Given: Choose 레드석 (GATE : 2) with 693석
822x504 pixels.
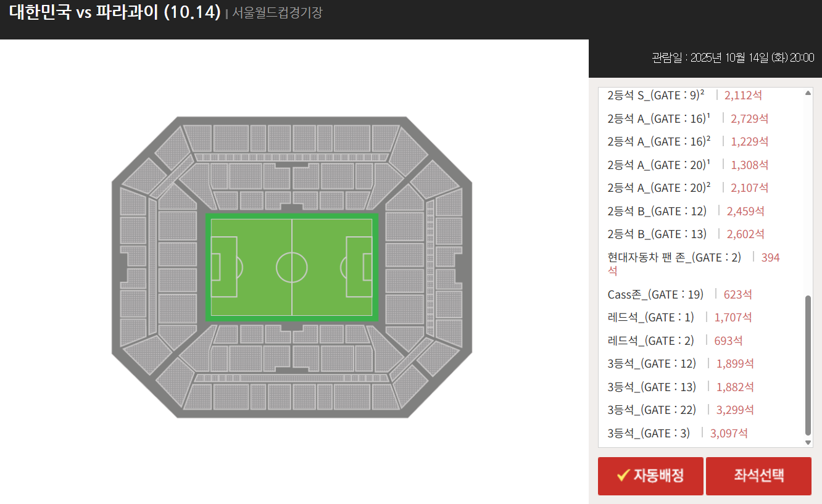Looking at the screenshot, I should click(x=650, y=341).
